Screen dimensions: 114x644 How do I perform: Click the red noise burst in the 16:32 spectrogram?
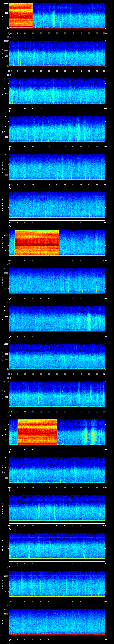[x=37, y=432]
